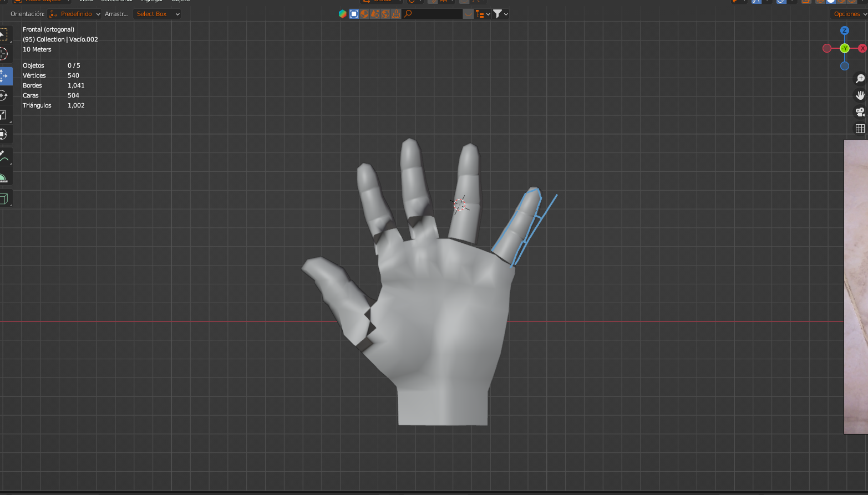Click the arrow button right of search field

click(469, 14)
